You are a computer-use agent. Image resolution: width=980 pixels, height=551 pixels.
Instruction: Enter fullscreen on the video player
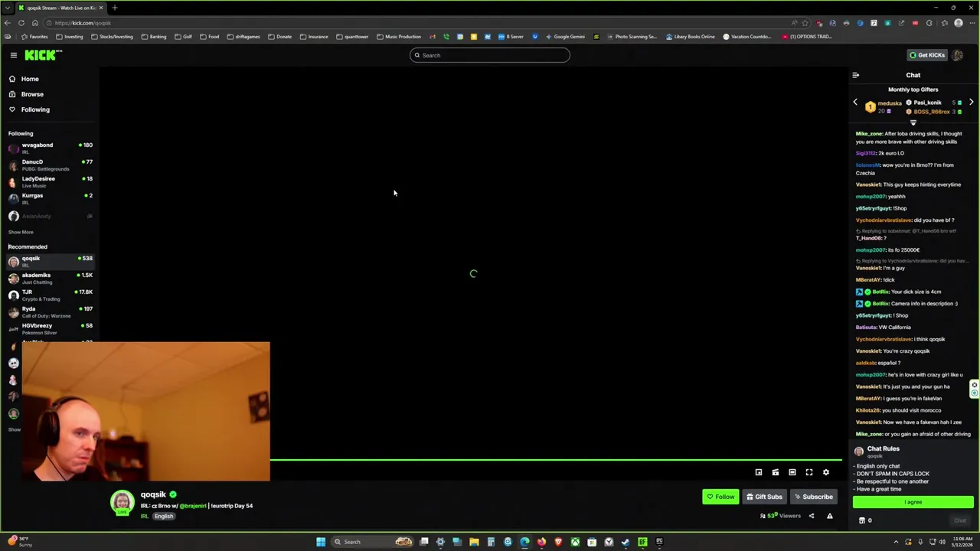click(809, 472)
